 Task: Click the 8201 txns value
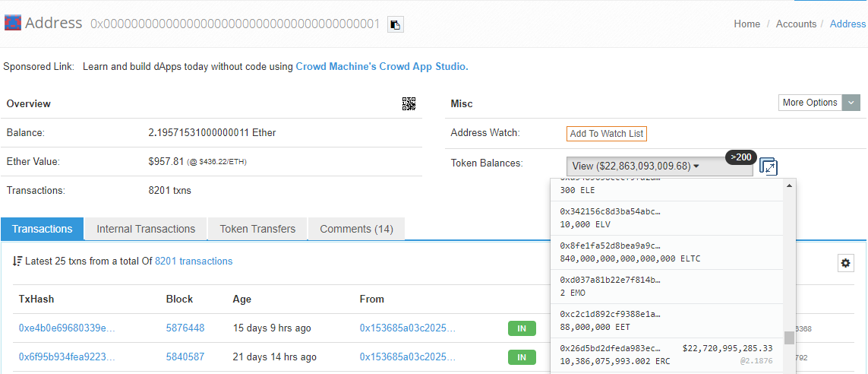point(169,191)
